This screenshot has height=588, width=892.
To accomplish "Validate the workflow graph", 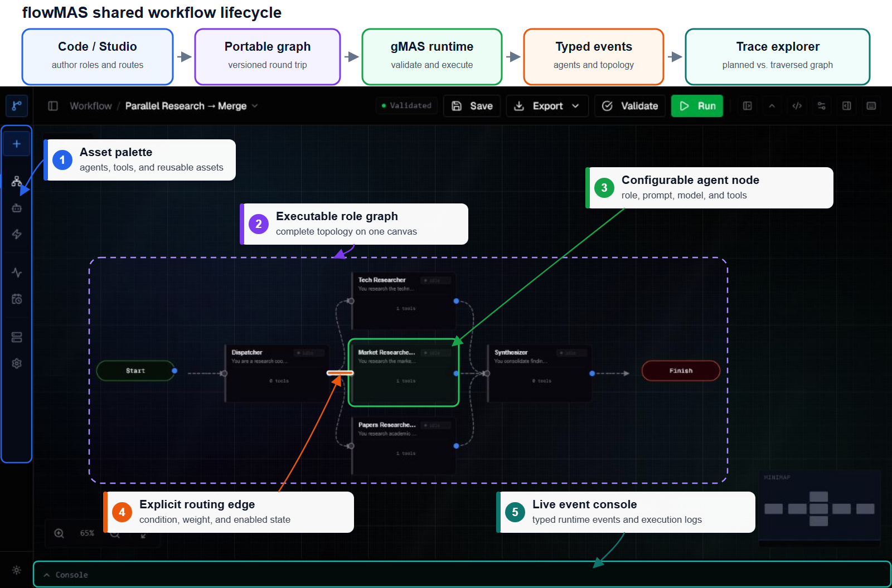I will (x=630, y=106).
